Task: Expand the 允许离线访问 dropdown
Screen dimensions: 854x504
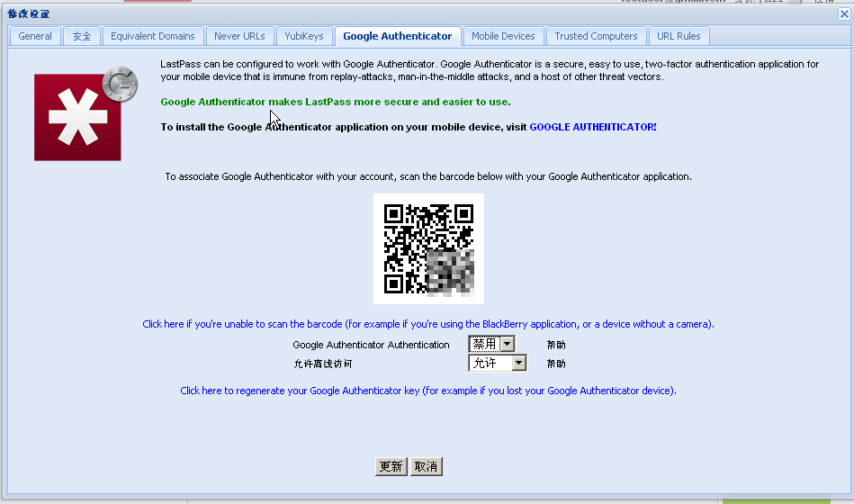Action: (498, 363)
